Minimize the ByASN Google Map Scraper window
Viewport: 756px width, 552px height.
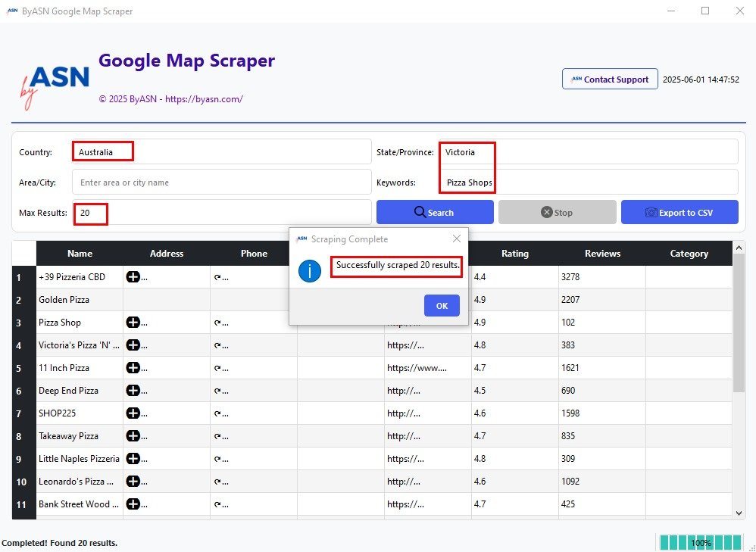670,11
